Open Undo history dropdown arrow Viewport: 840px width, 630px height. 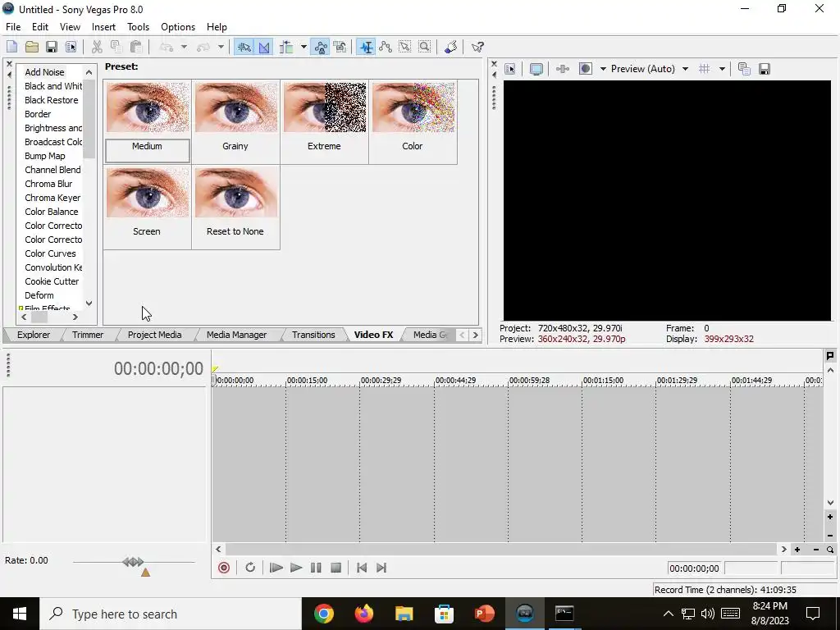pos(184,47)
